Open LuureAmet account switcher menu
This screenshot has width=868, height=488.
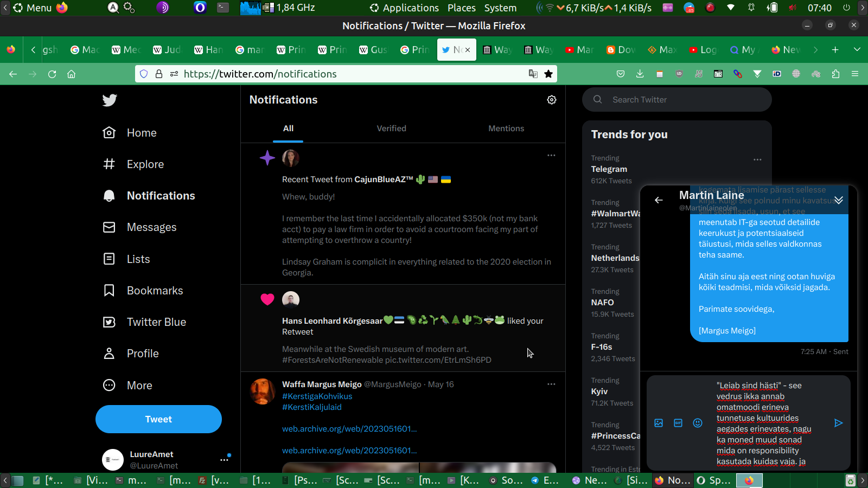(x=224, y=460)
